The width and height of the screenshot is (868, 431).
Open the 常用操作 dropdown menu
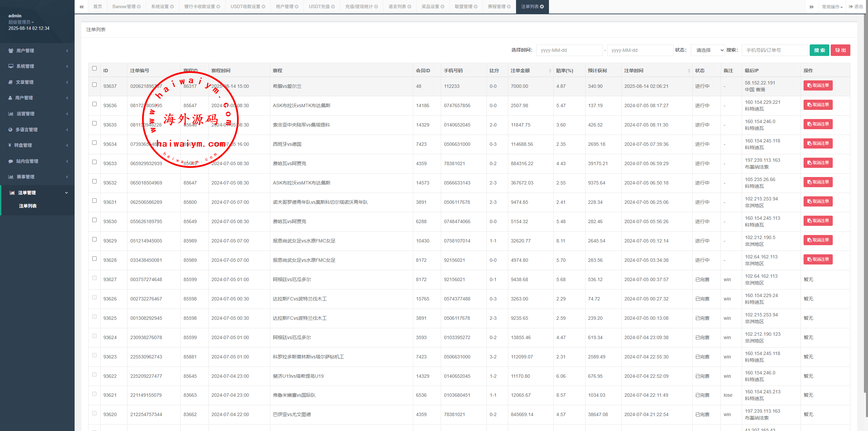[832, 7]
